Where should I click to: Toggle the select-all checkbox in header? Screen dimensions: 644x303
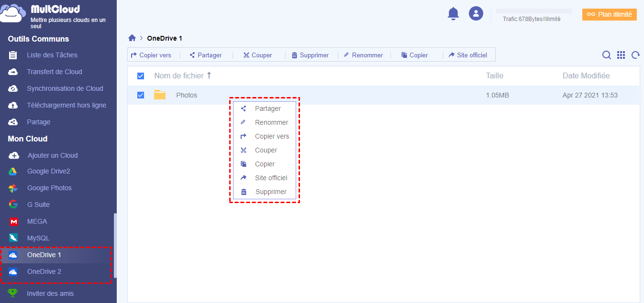click(x=141, y=76)
